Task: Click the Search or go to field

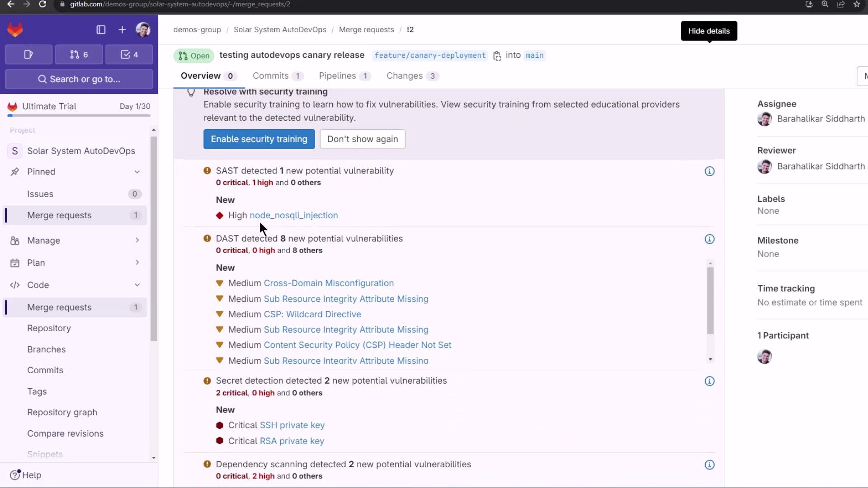Action: click(x=79, y=80)
